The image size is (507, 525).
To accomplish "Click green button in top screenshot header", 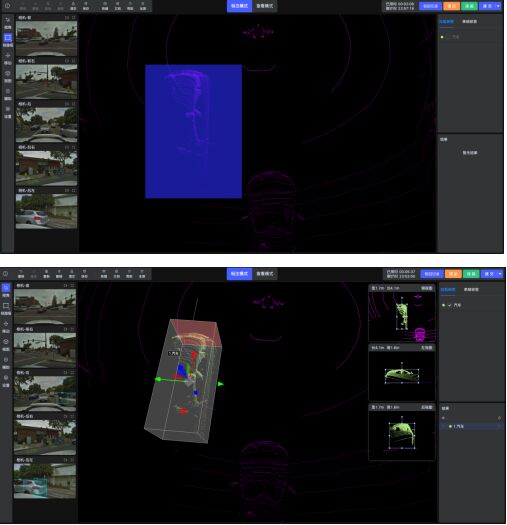I will point(469,6).
